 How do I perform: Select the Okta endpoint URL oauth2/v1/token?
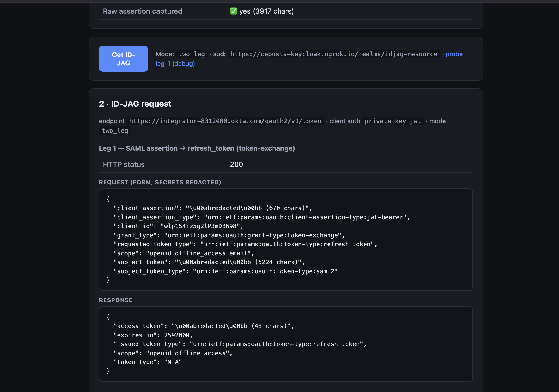[225, 121]
